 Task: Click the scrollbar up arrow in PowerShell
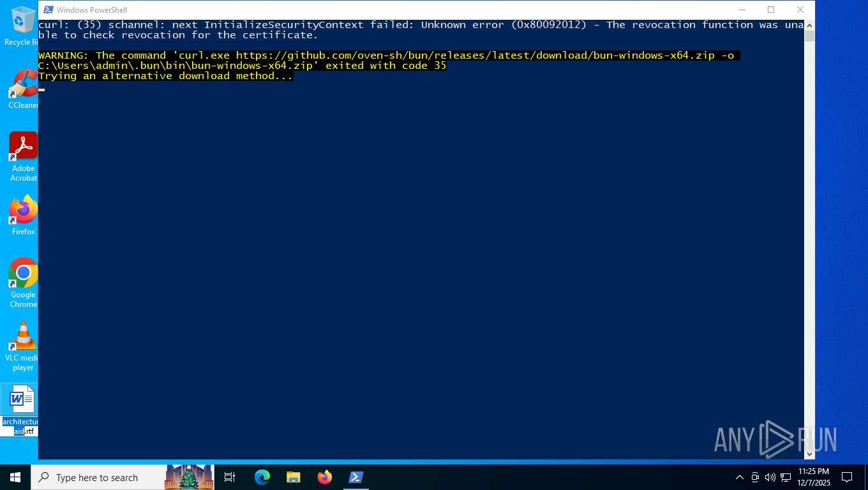(809, 25)
